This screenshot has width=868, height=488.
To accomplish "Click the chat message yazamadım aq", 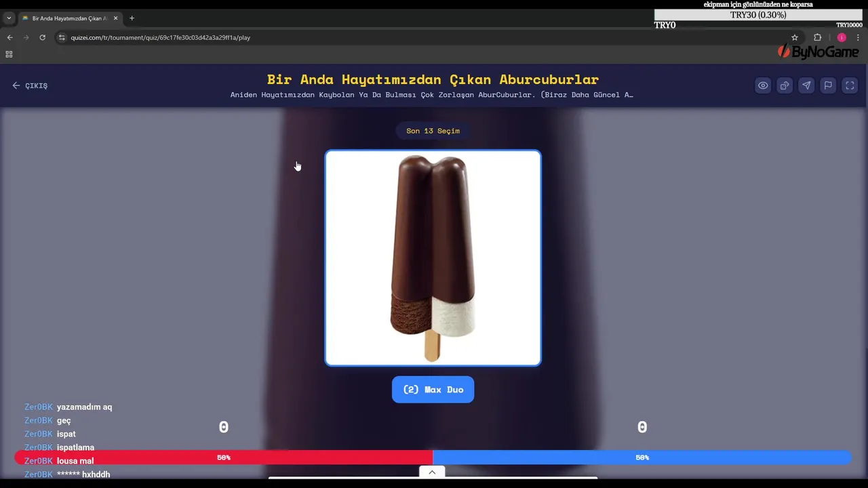I will [x=84, y=407].
